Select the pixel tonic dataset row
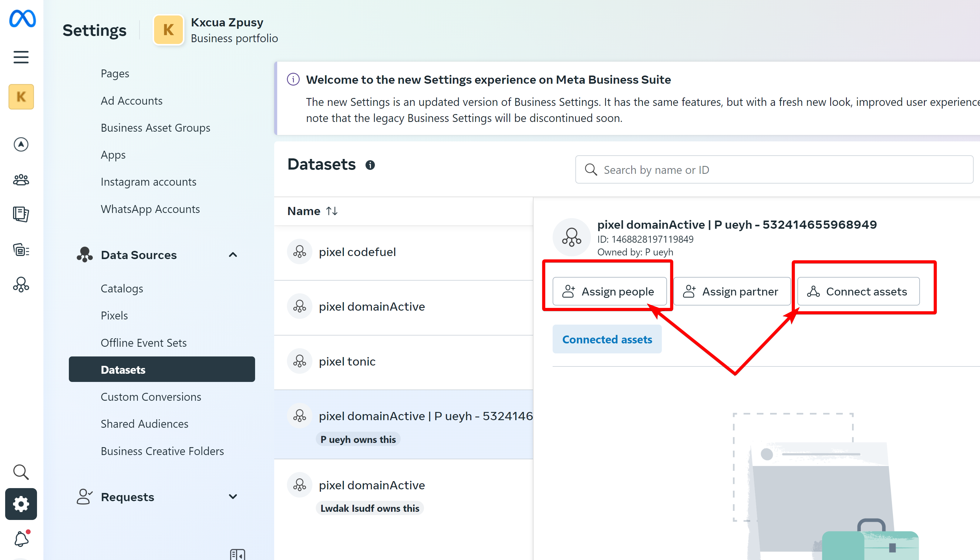 click(403, 362)
